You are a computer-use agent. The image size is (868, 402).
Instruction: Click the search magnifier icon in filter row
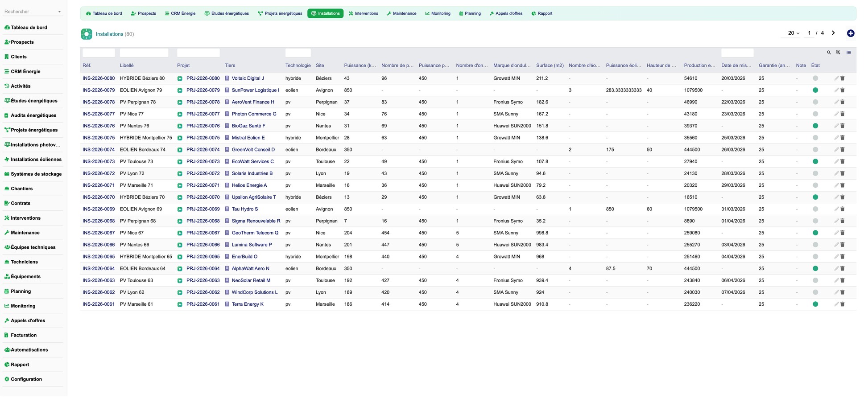pos(829,53)
